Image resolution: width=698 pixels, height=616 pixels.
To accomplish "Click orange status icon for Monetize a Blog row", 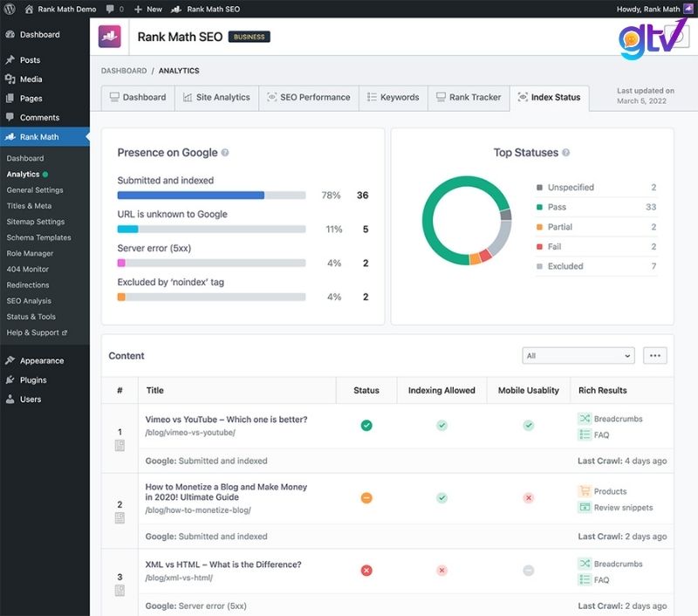I will click(366, 498).
